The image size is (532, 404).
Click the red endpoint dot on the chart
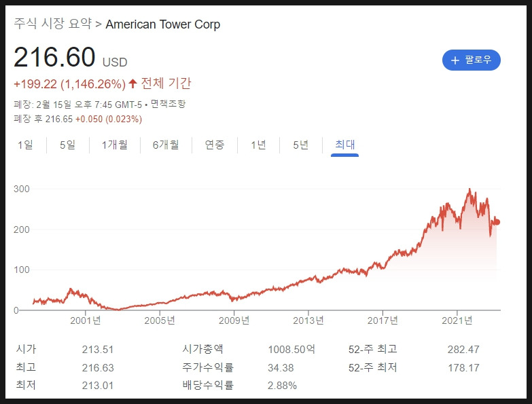[x=497, y=222]
